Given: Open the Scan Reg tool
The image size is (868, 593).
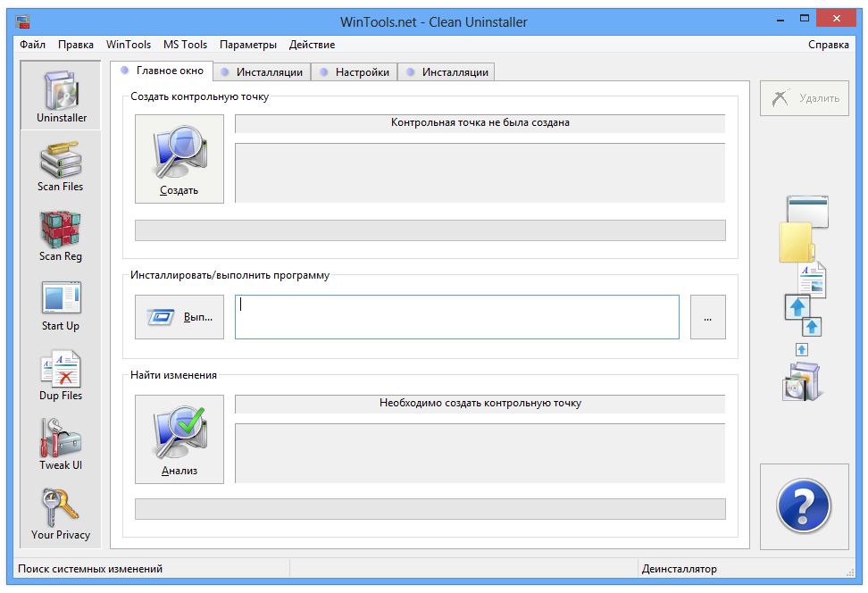Looking at the screenshot, I should [61, 236].
